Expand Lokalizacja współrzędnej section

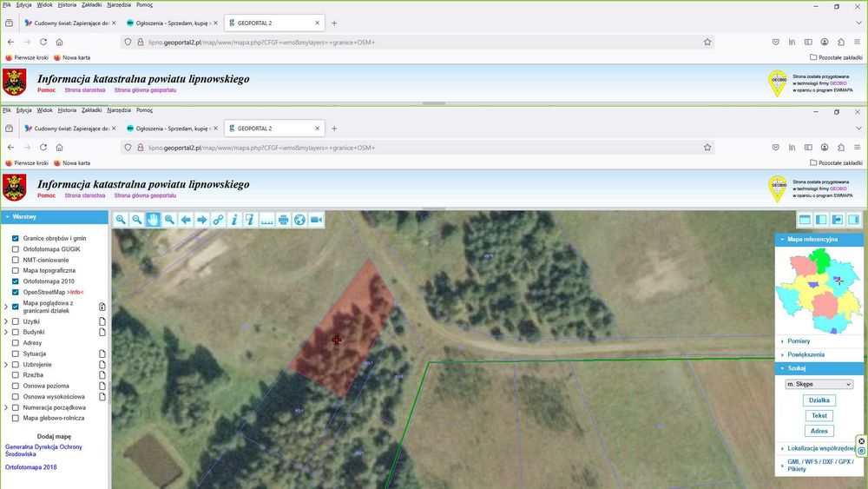point(819,448)
